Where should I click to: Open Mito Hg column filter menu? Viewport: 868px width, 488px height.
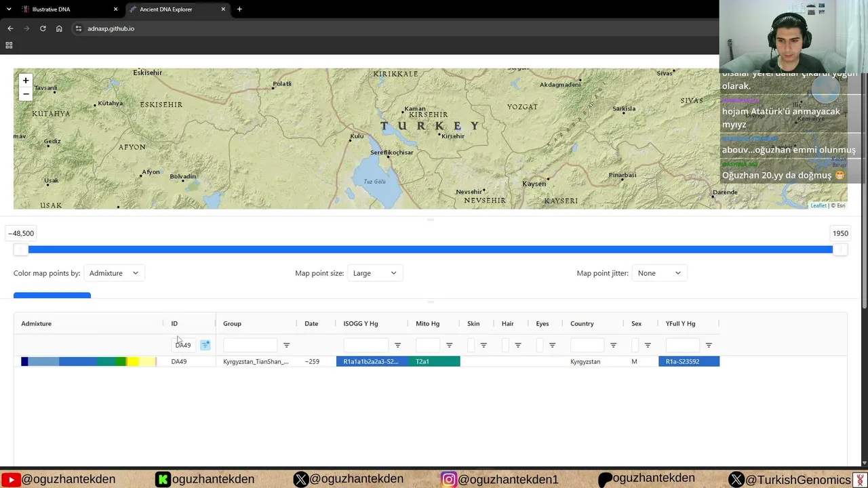[x=449, y=346]
